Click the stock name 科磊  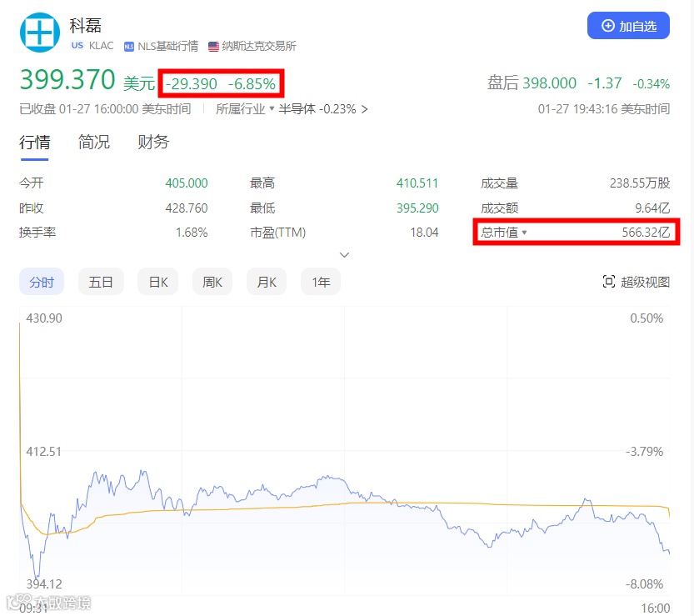86,25
